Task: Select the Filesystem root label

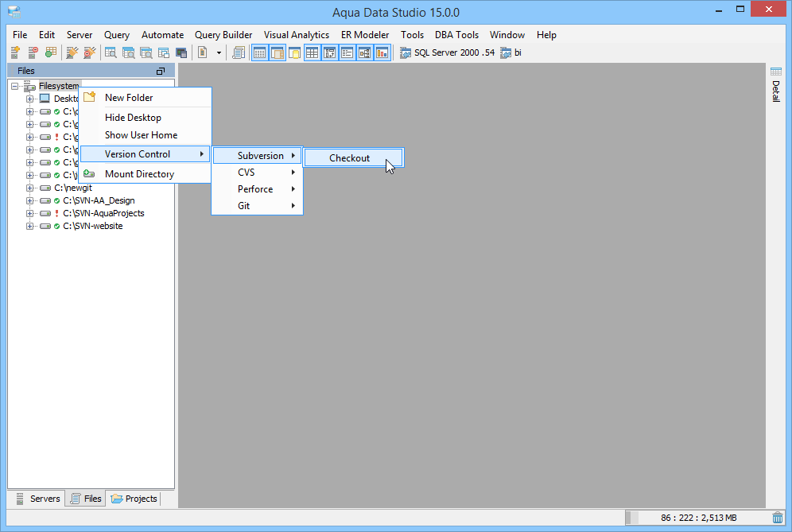Action: coord(59,86)
